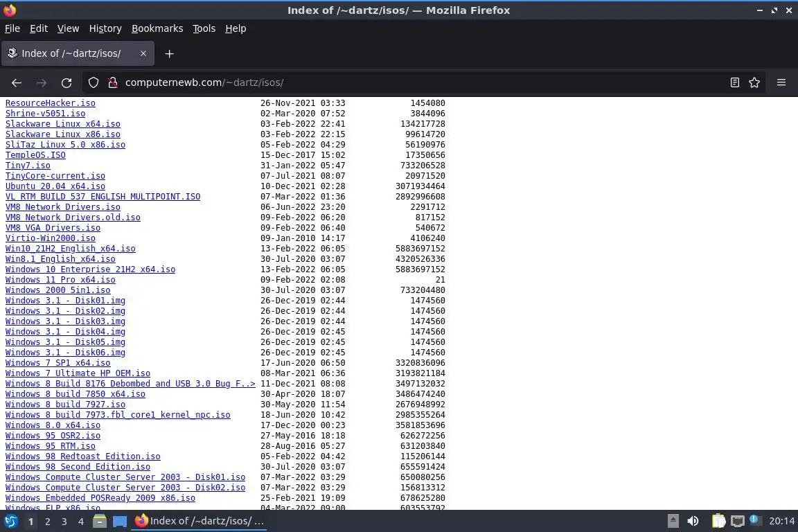Launch the file manager from the taskbar
Image resolution: width=798 pixels, height=532 pixels.
click(x=100, y=521)
